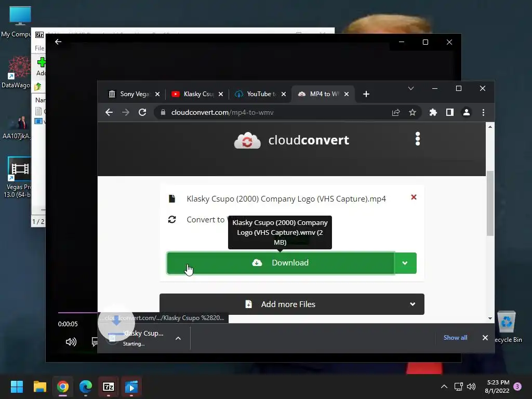This screenshot has width=532, height=399.
Task: Expand the Download options dropdown arrow
Action: coord(405,263)
